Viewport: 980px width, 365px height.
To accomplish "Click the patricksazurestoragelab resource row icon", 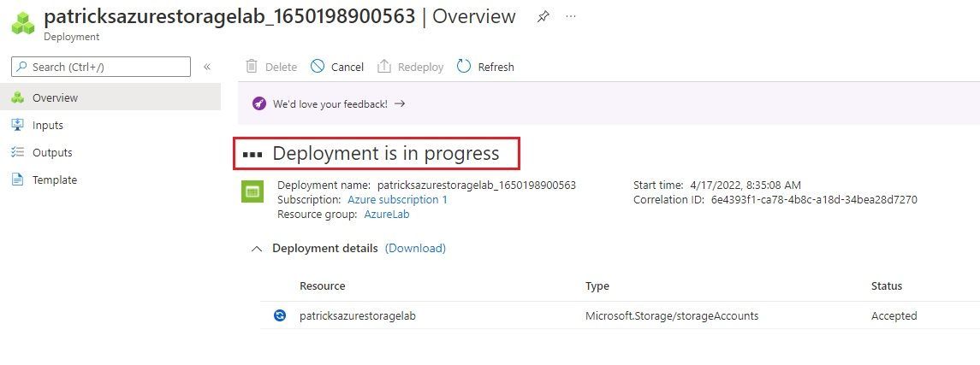I will tap(280, 315).
